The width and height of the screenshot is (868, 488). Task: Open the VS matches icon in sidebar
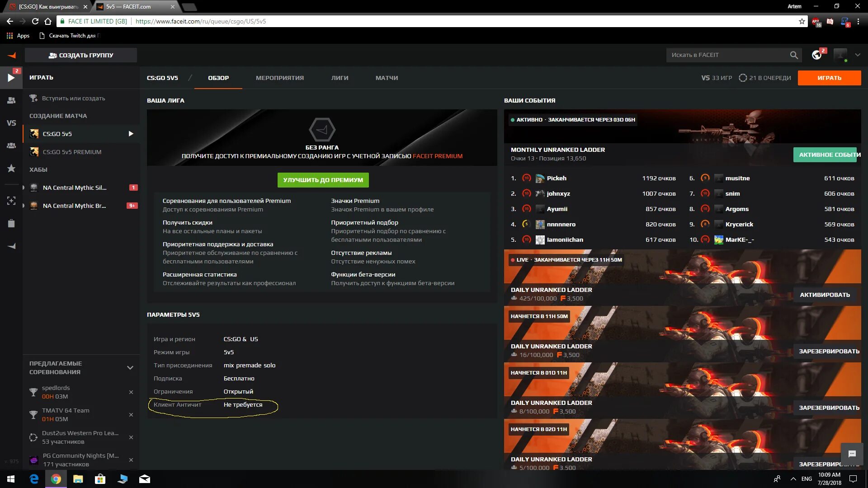click(x=11, y=123)
